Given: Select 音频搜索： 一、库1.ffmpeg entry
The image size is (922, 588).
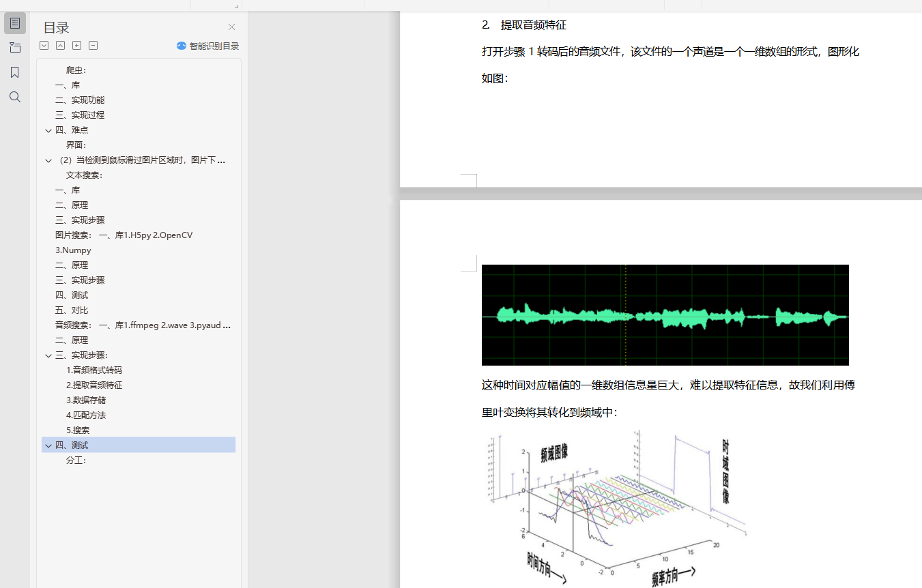Looking at the screenshot, I should (143, 325).
